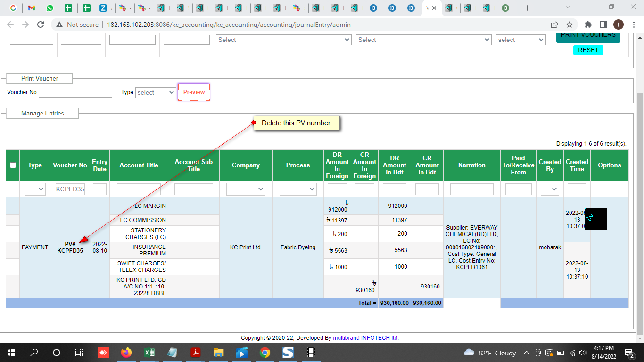Image resolution: width=644 pixels, height=362 pixels.
Task: Bookmark this page using the star icon
Action: (570, 25)
